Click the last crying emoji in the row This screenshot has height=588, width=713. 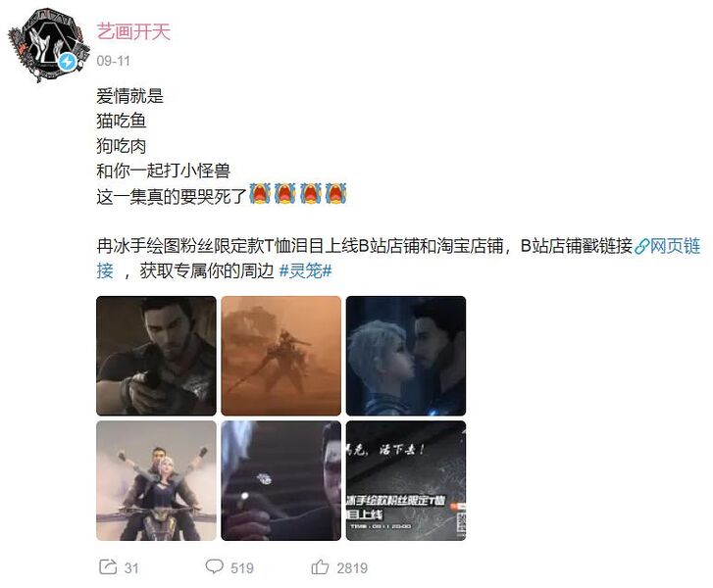[335, 194]
